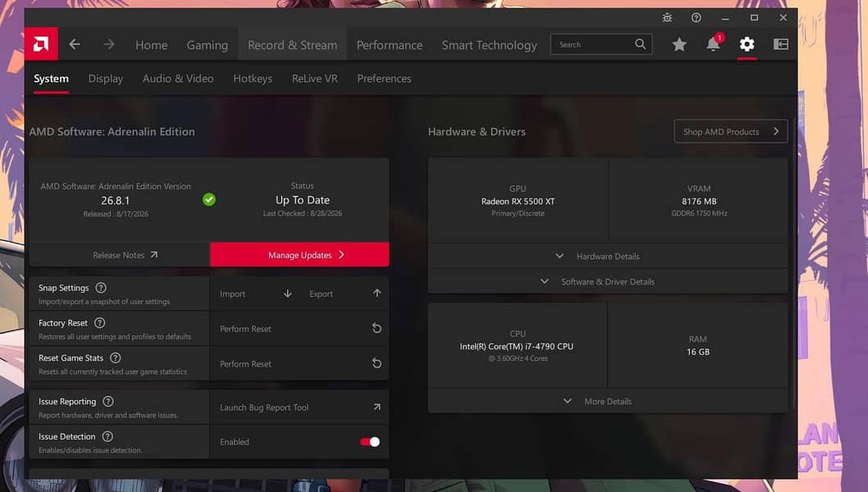Image resolution: width=868 pixels, height=492 pixels.
Task: Open the Home tab
Action: [x=152, y=45]
